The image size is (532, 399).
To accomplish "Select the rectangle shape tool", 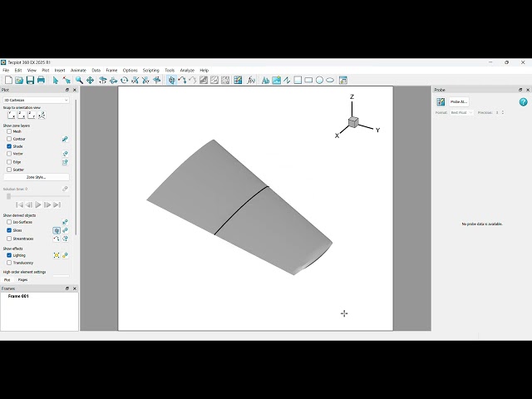I will pyautogui.click(x=308, y=80).
